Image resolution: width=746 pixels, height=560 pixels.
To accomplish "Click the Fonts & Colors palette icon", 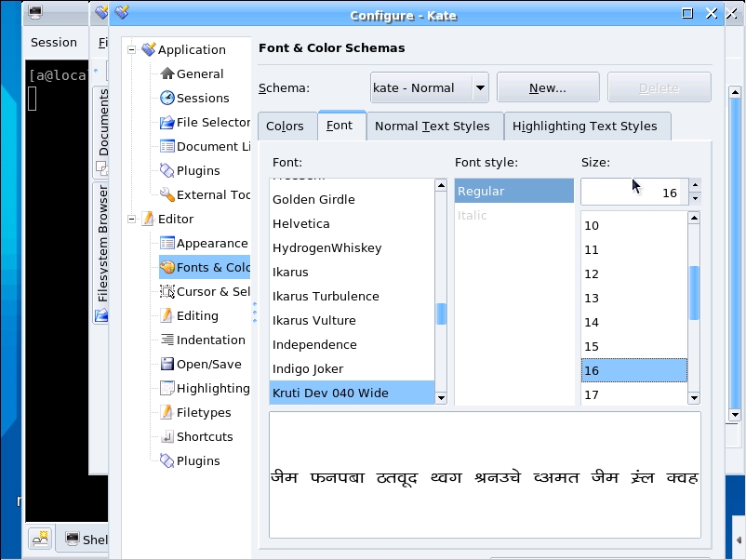I will point(167,267).
